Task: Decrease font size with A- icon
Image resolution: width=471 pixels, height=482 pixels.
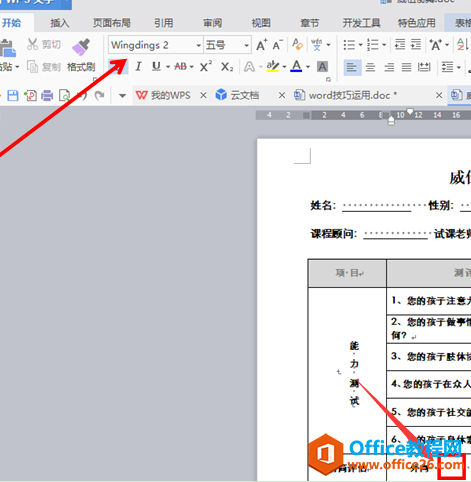Action: coord(277,45)
